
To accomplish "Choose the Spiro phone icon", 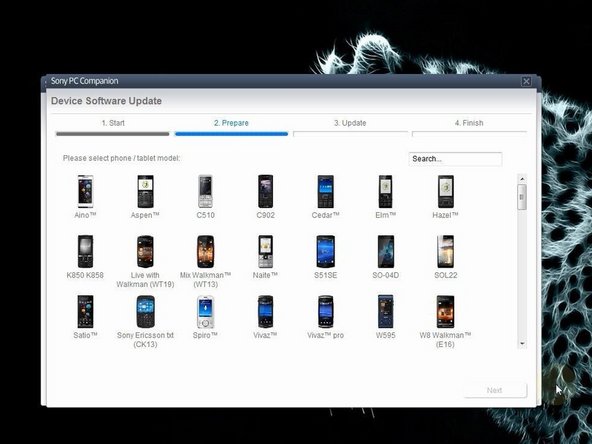I will 205,311.
